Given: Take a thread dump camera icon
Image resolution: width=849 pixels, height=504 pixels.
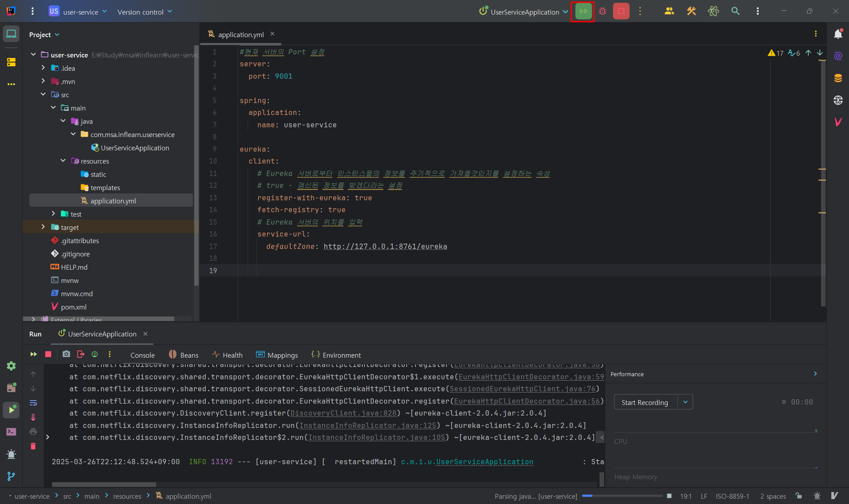Looking at the screenshot, I should 66,354.
